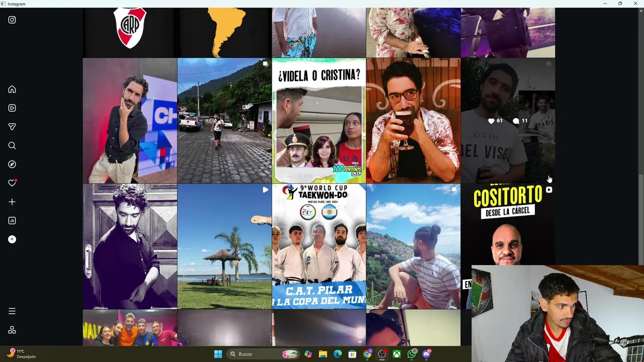Click the reel icon on Cositorto post
Image resolution: width=644 pixels, height=362 pixels.
[549, 190]
